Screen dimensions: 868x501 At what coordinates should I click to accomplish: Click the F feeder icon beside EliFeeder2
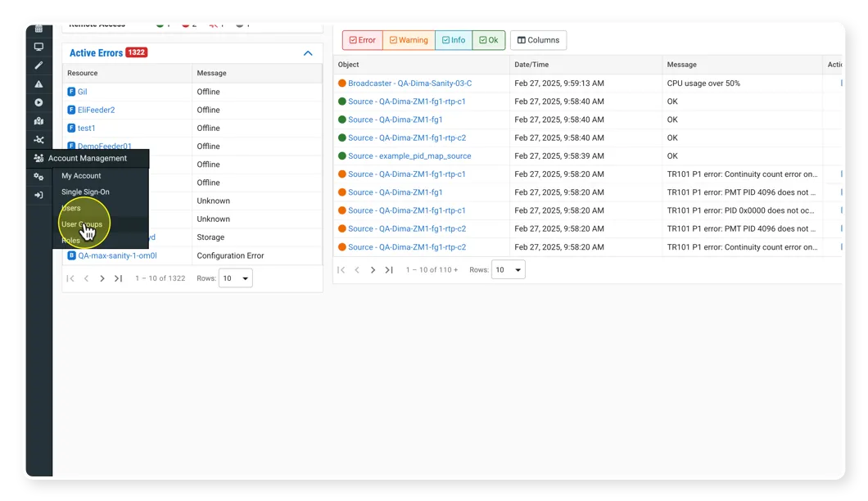coord(71,110)
